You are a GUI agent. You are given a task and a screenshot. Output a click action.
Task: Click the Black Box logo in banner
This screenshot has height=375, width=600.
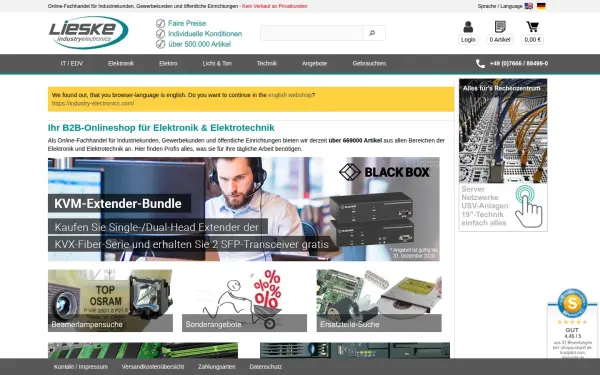384,172
